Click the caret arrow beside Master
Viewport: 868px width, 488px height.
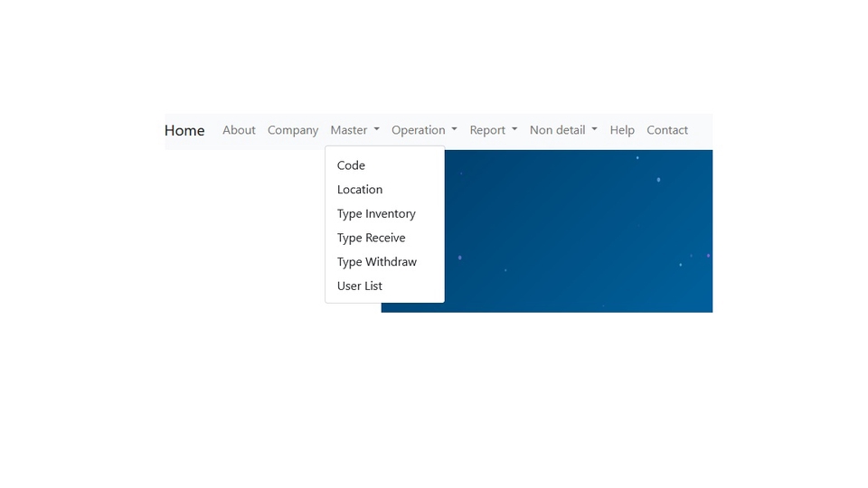[x=376, y=130]
